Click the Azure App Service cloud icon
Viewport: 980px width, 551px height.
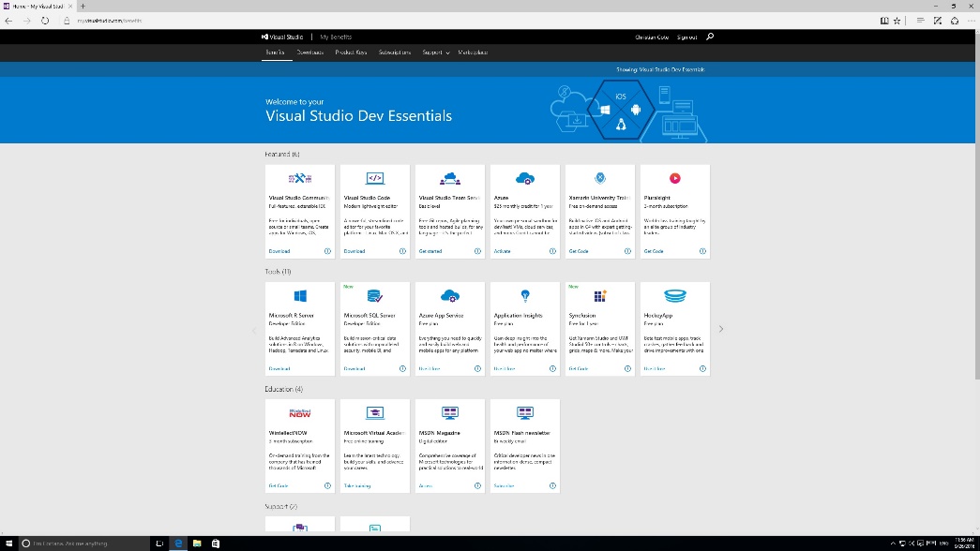coord(450,296)
